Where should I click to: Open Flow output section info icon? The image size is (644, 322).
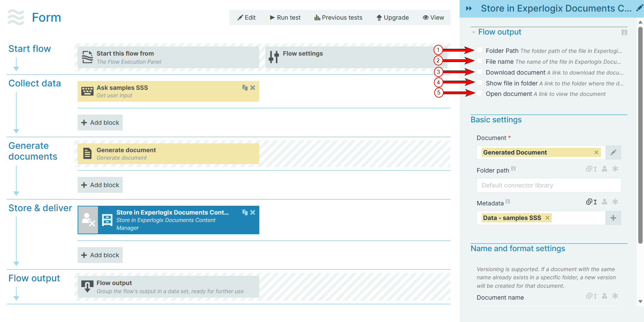pyautogui.click(x=624, y=32)
